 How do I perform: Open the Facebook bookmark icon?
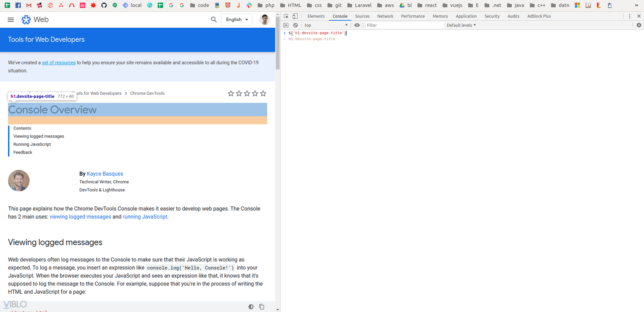click(x=18, y=5)
